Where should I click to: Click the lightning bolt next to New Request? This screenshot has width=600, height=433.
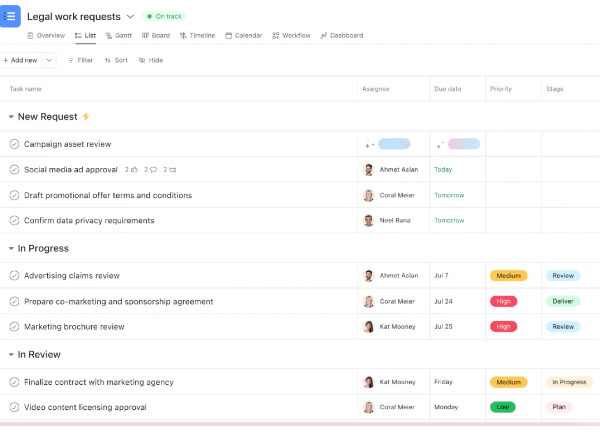coord(86,117)
